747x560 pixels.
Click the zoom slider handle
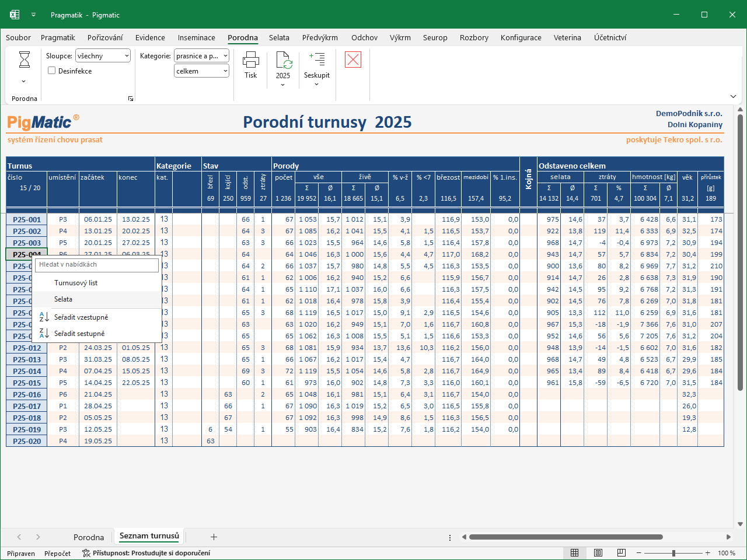point(673,553)
